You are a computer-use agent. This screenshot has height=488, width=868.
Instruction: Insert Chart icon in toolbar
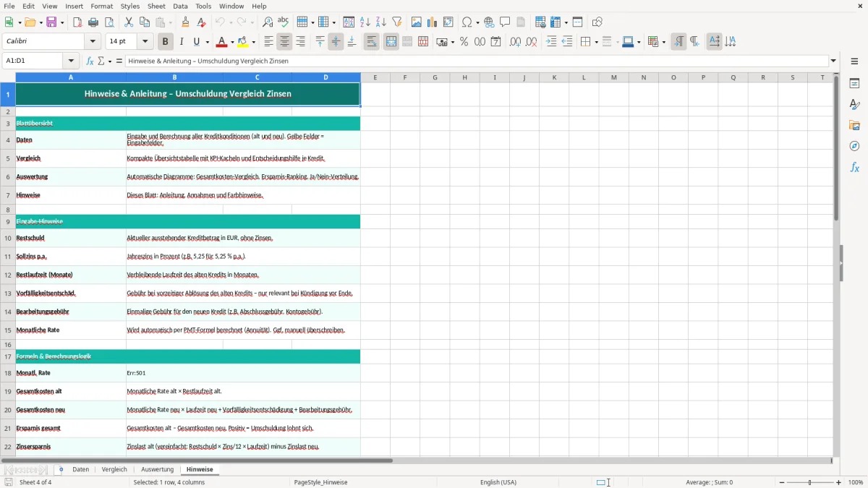(x=433, y=22)
